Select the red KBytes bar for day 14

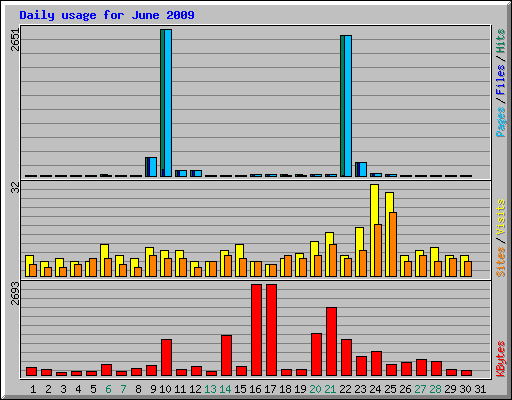click(x=226, y=356)
